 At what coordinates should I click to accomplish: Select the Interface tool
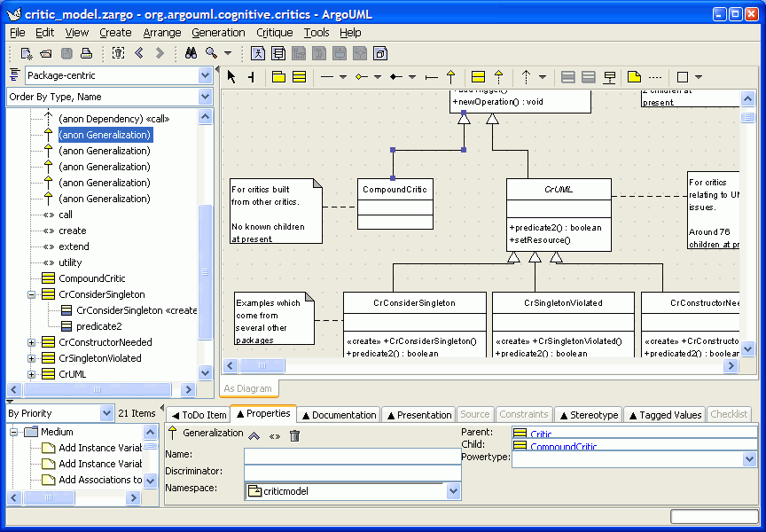[478, 77]
